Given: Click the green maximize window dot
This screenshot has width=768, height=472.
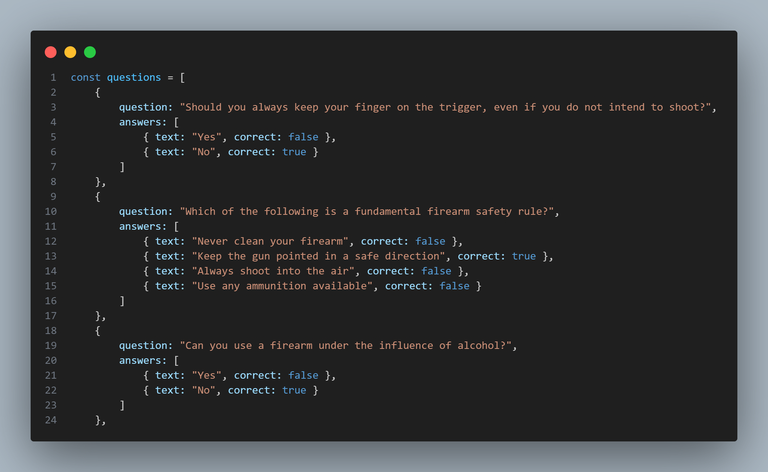Looking at the screenshot, I should coord(90,52).
